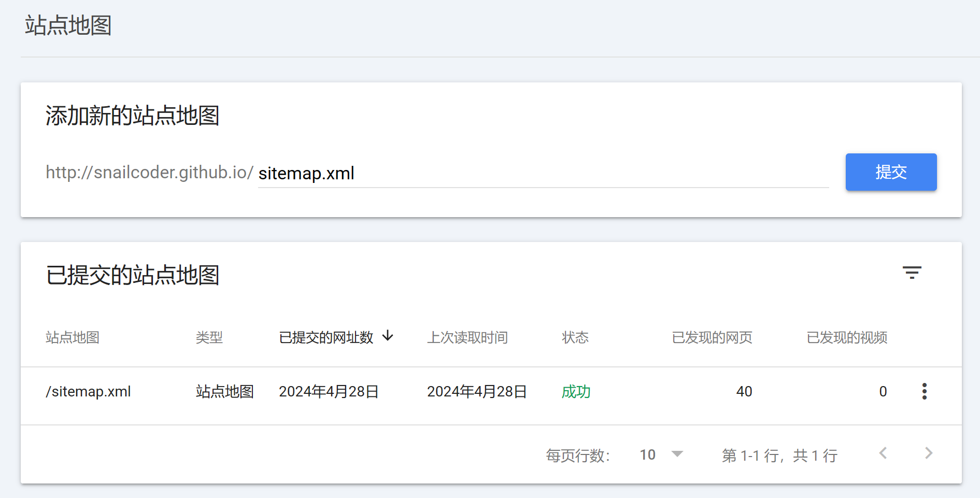Open the filter icon for submitted sitemaps

click(912, 273)
